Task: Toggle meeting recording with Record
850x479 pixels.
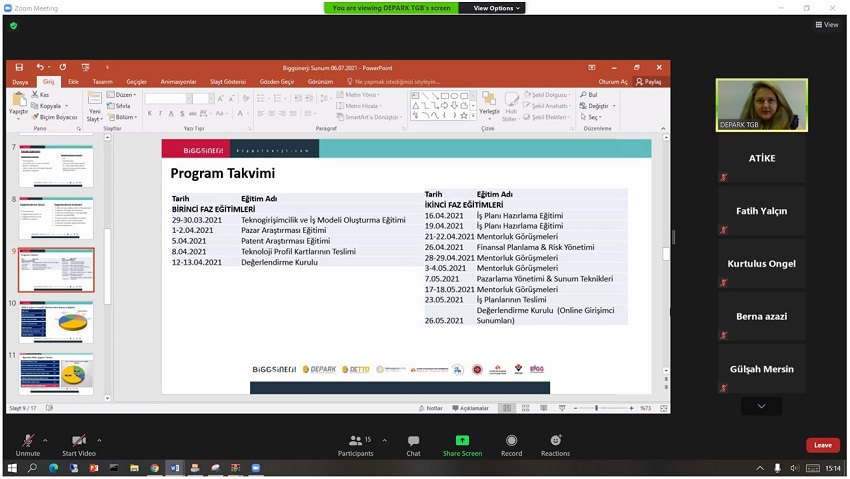Action: pyautogui.click(x=511, y=445)
